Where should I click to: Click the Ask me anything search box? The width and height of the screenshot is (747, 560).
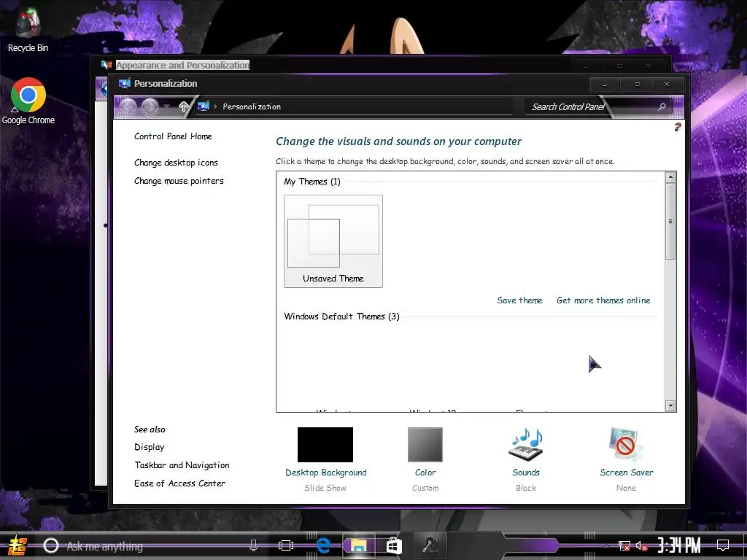152,545
